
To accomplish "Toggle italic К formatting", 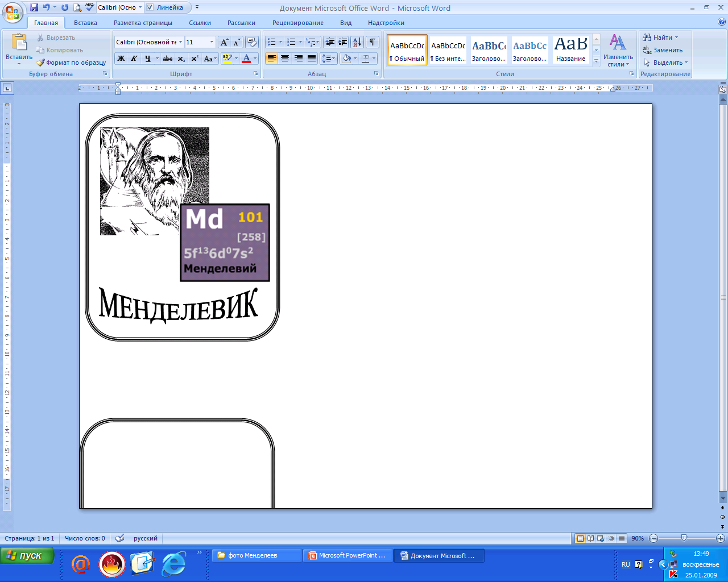I will (x=134, y=59).
